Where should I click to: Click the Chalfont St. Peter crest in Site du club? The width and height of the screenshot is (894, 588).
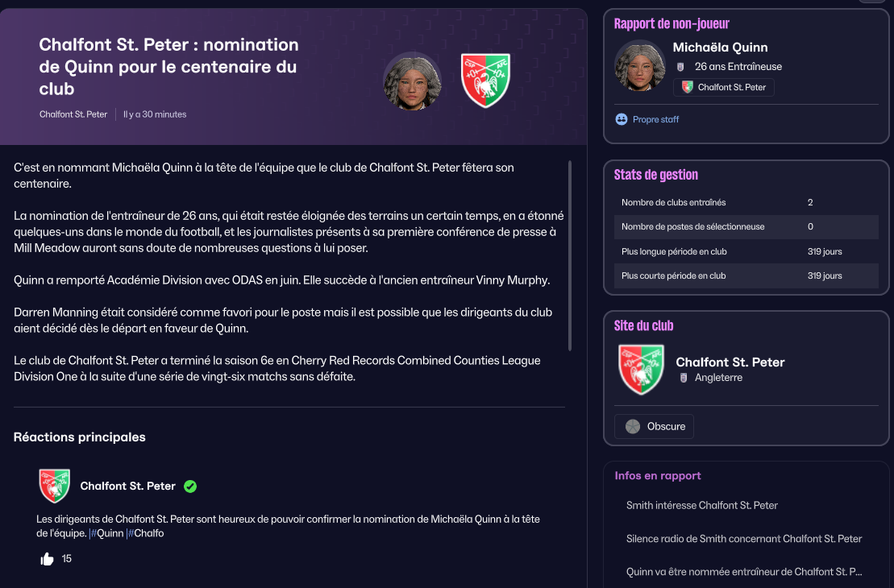point(641,369)
